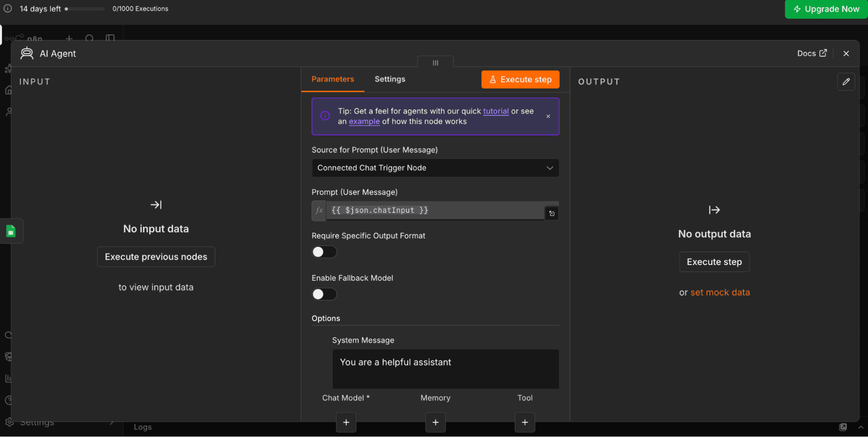Click the set mock data link
Viewport: 868px width, 437px height.
coord(720,292)
